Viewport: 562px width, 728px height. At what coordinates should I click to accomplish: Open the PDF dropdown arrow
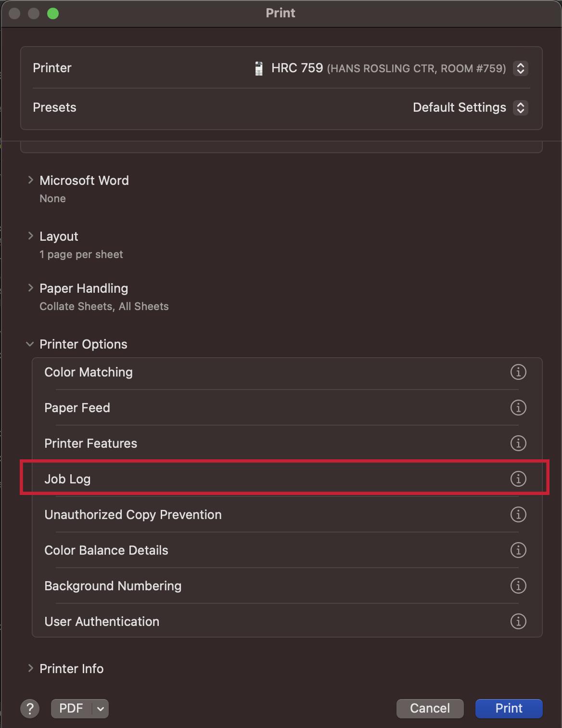pyautogui.click(x=101, y=708)
